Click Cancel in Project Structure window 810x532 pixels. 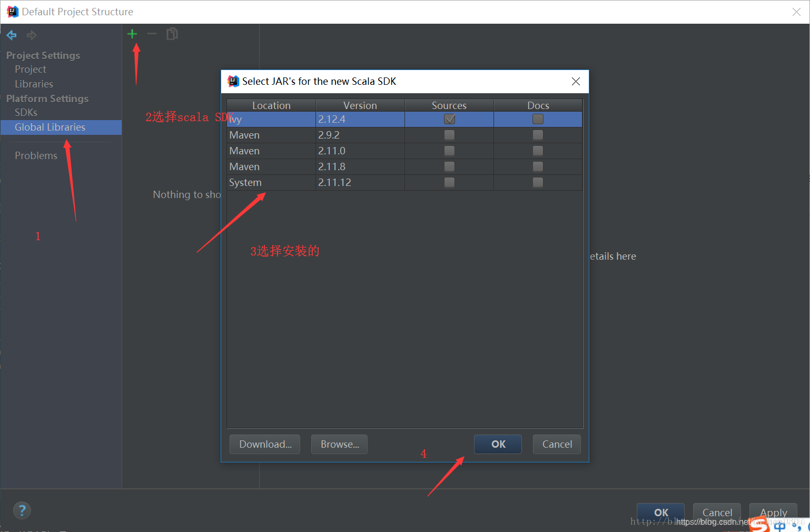tap(717, 512)
